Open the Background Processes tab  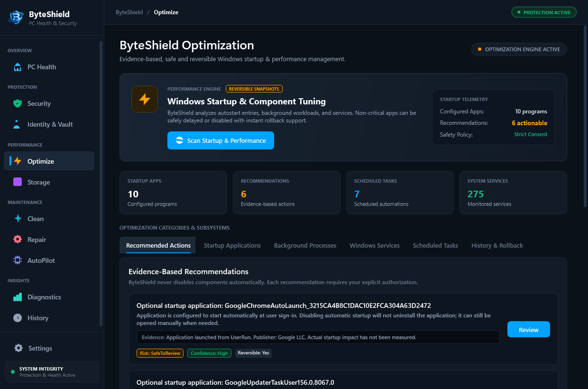tap(305, 245)
